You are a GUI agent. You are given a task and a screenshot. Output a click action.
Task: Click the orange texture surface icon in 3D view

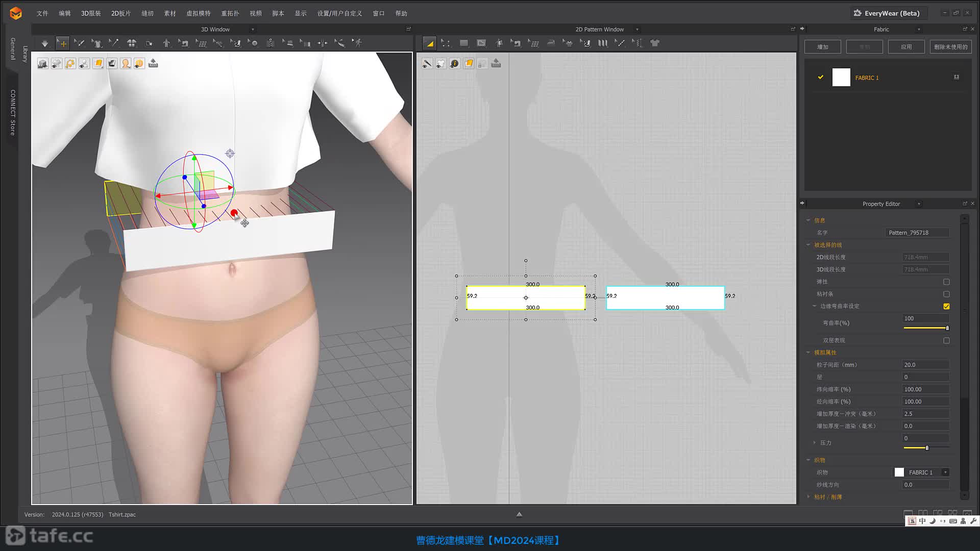click(98, 63)
